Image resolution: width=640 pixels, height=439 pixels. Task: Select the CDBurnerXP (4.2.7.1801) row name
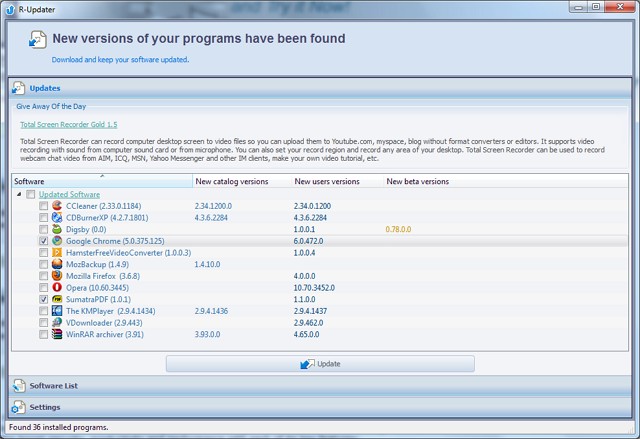tap(107, 217)
